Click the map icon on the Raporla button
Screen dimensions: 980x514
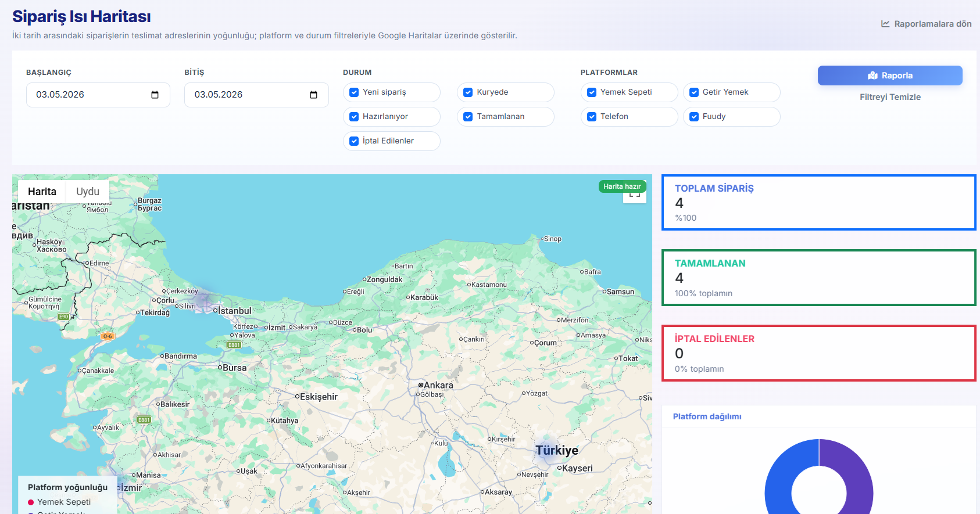point(872,76)
